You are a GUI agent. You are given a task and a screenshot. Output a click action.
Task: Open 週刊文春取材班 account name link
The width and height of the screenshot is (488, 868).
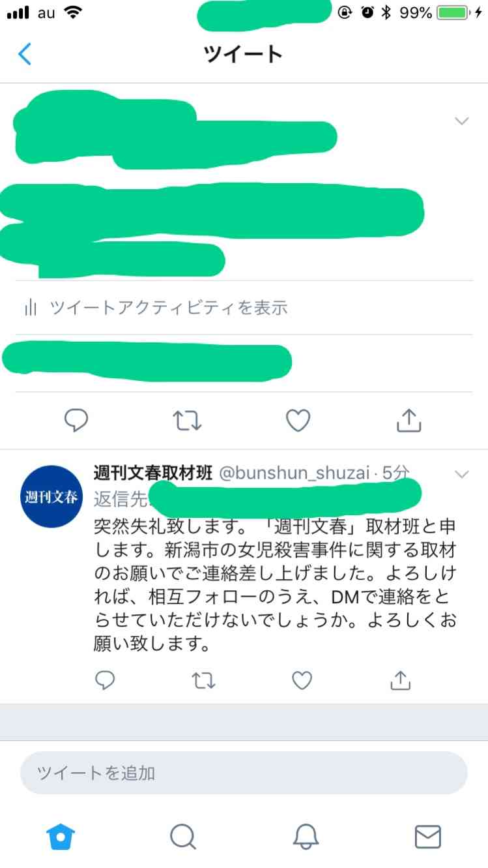pos(153,474)
